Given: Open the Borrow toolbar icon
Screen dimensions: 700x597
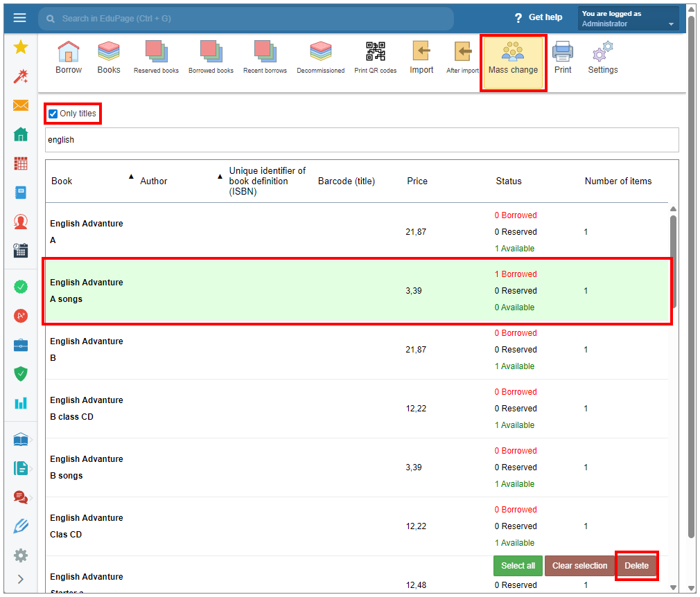Looking at the screenshot, I should [x=68, y=57].
